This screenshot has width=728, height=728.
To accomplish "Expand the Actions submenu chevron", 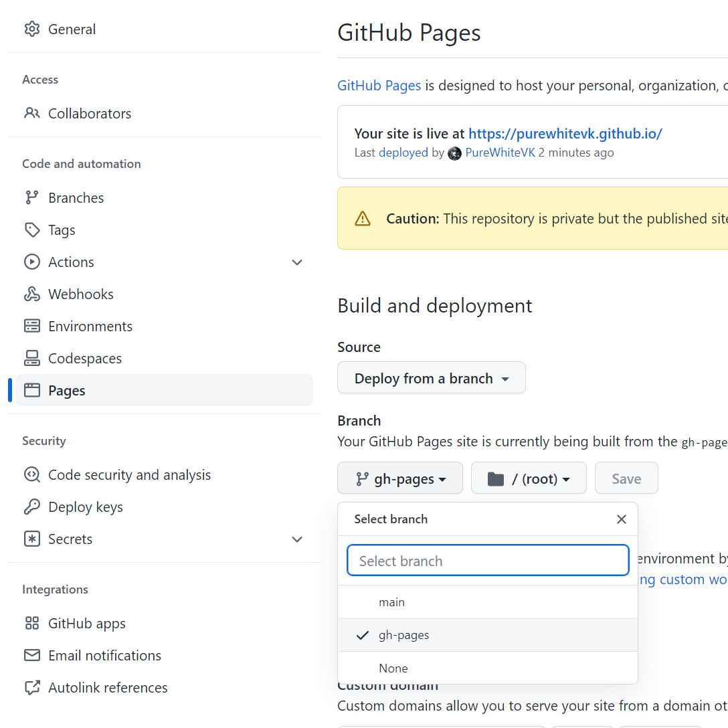I will (297, 262).
